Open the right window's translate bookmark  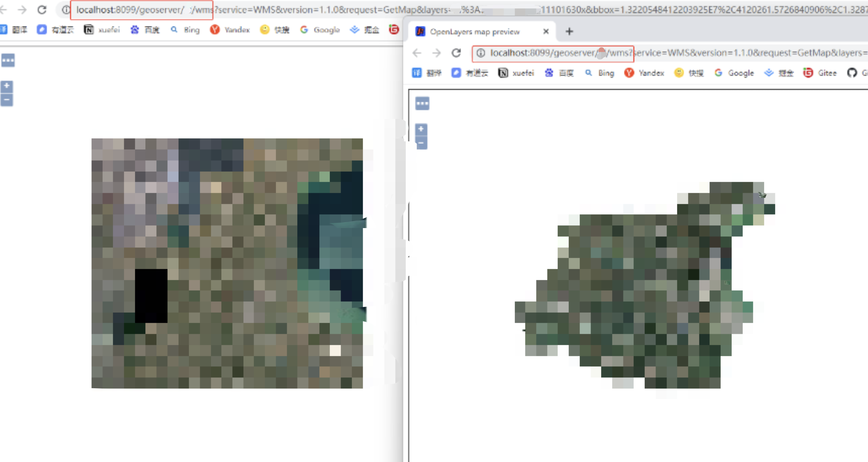[427, 73]
